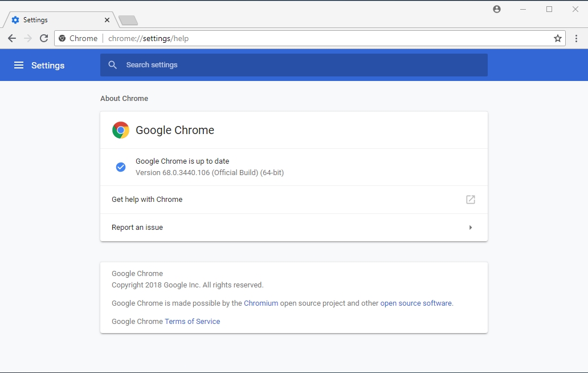Viewport: 588px width, 373px height.
Task: Click the Search settings field
Action: [294, 65]
